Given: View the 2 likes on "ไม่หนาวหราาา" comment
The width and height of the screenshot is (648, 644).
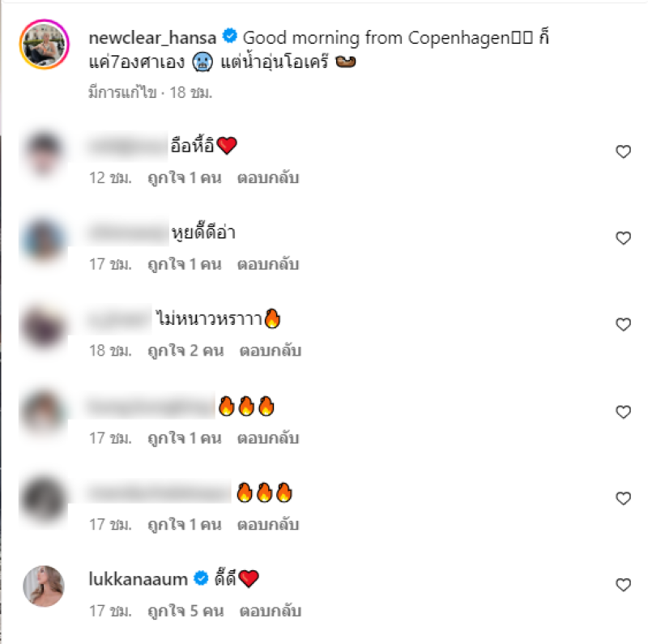Looking at the screenshot, I should tap(186, 351).
